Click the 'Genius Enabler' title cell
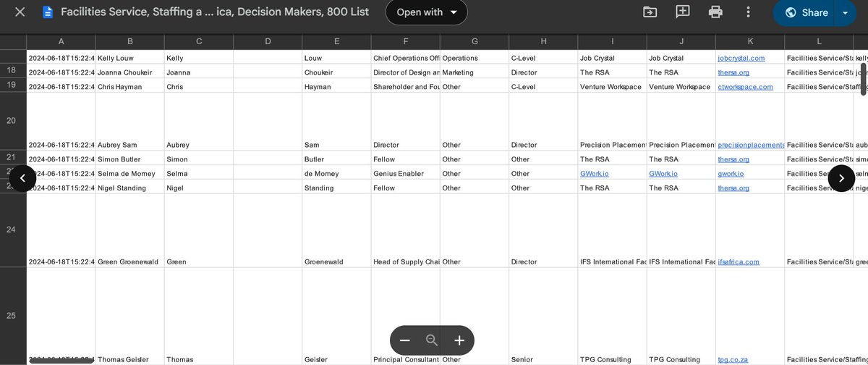 405,174
